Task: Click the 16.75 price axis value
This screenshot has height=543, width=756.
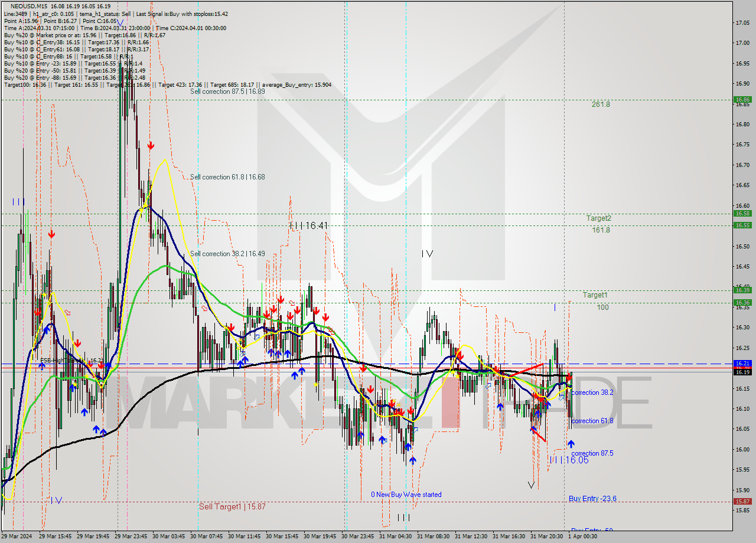Action: click(742, 145)
